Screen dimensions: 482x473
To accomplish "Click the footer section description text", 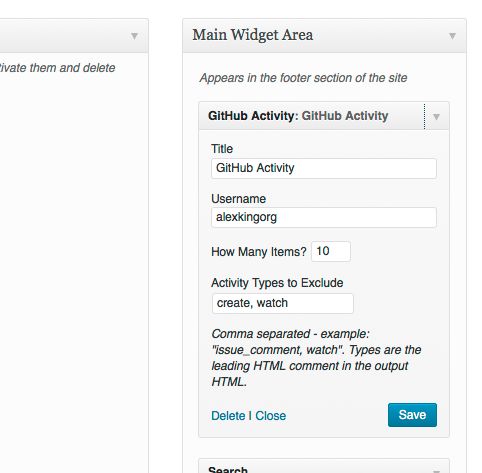I will click(303, 78).
